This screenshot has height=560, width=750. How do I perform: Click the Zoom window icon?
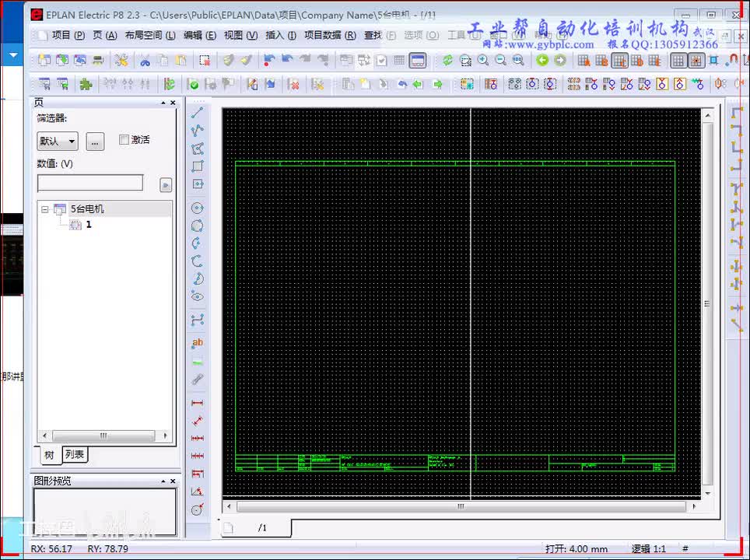coord(465,61)
